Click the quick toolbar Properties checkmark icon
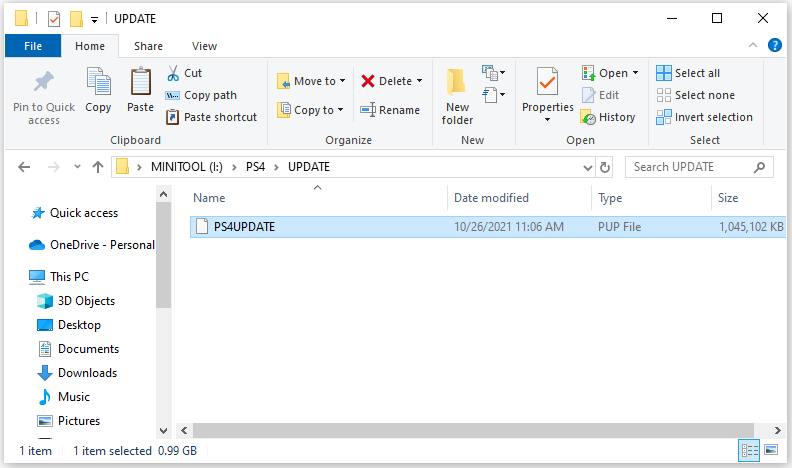 [x=54, y=19]
